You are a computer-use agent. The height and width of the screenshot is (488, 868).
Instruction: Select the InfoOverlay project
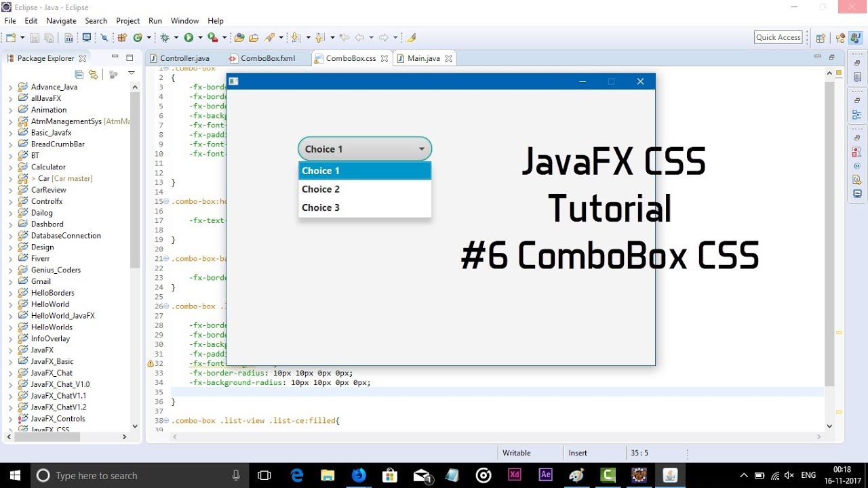click(50, 338)
